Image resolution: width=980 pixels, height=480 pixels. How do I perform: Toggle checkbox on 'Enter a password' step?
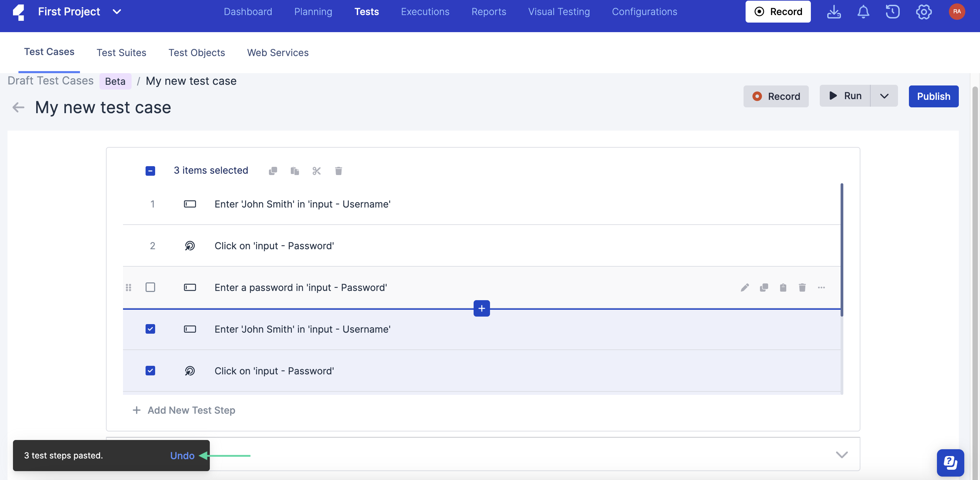tap(150, 287)
